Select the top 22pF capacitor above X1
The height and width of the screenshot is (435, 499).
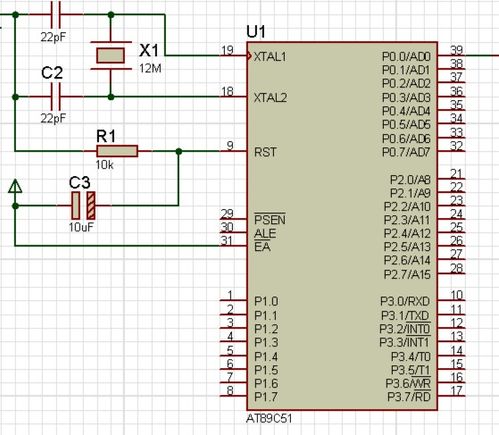[55, 14]
